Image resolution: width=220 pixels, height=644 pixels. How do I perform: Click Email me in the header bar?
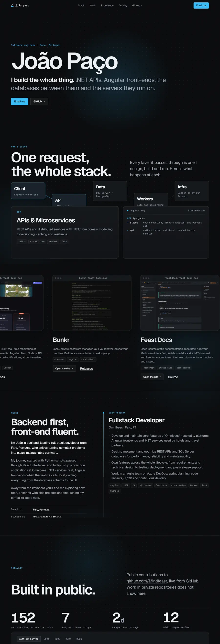click(x=201, y=5)
